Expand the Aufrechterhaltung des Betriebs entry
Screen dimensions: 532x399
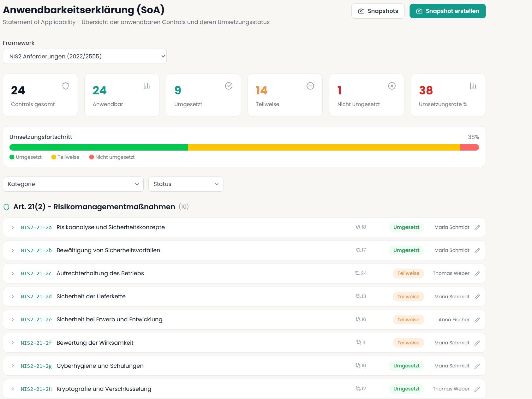pyautogui.click(x=13, y=273)
